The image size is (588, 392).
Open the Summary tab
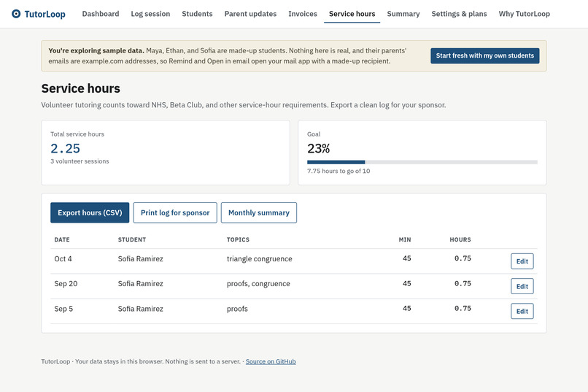[x=403, y=14]
